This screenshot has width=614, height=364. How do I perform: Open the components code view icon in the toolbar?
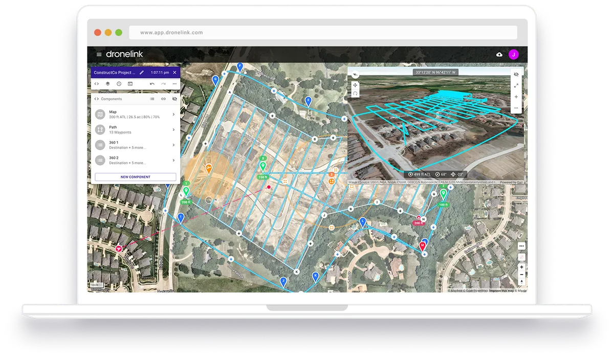tap(97, 84)
